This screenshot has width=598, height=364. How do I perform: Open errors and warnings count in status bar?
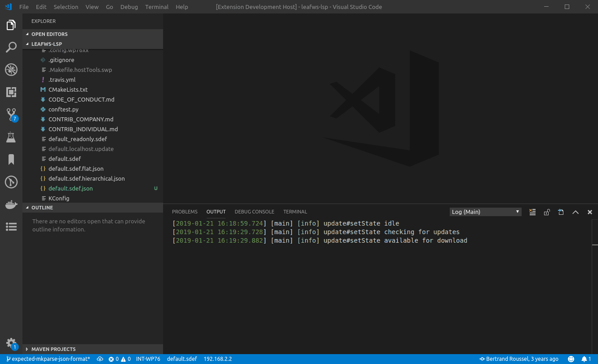click(120, 359)
